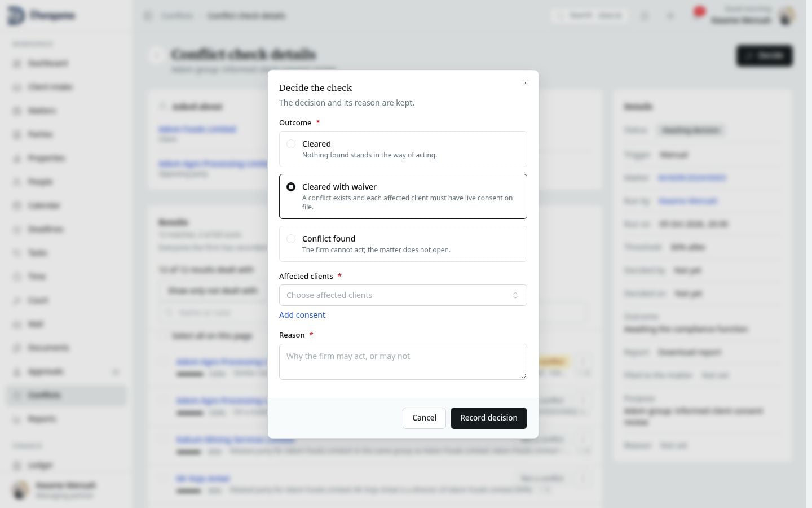
Task: Focus the Reason text area
Action: [403, 362]
